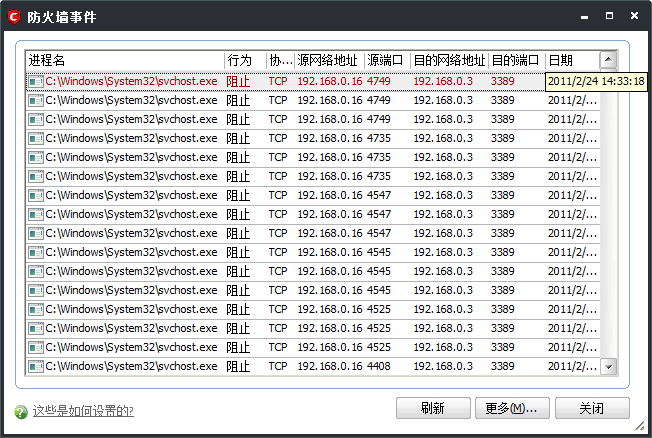Open the 这些是如何设置的? help link
This screenshot has height=438, width=652.
coord(83,411)
